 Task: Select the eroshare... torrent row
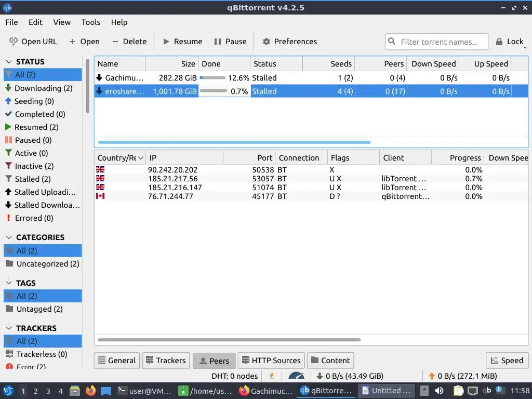311,91
